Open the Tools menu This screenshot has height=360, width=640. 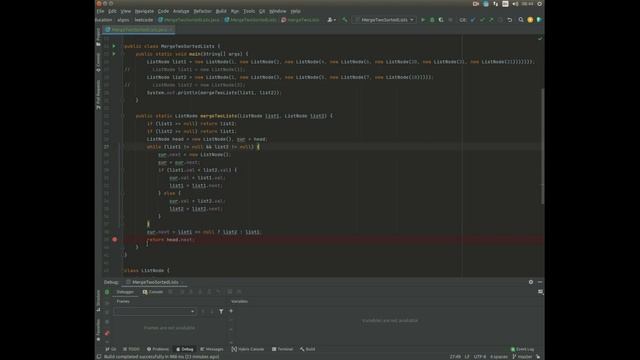[x=249, y=11]
